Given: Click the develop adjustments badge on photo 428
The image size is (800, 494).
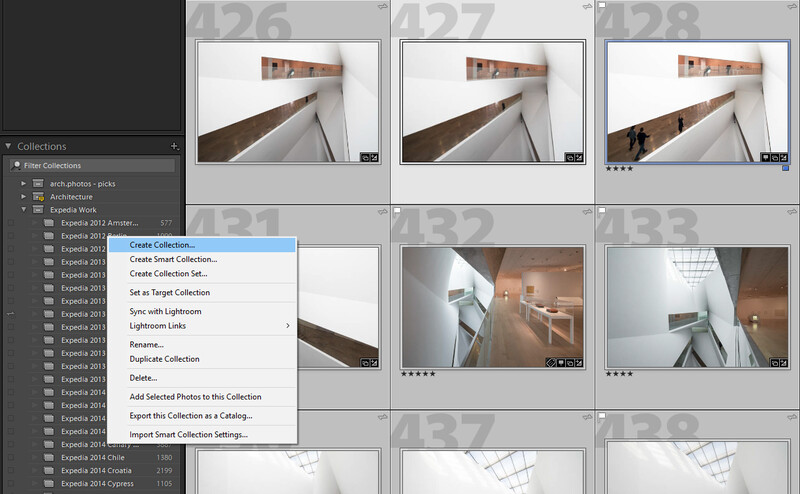Looking at the screenshot, I should 783,158.
